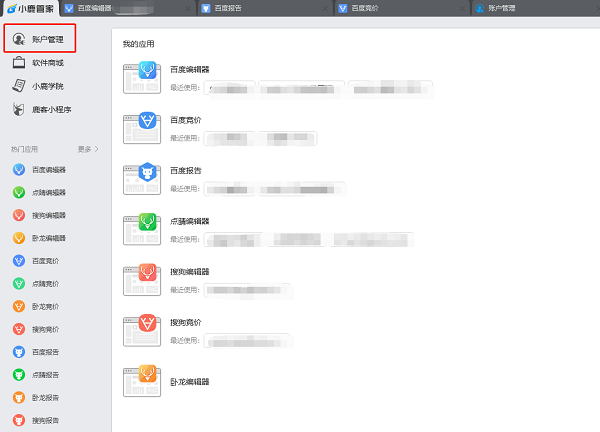Close the 百度报告 tab
This screenshot has height=432, width=600.
point(325,8)
